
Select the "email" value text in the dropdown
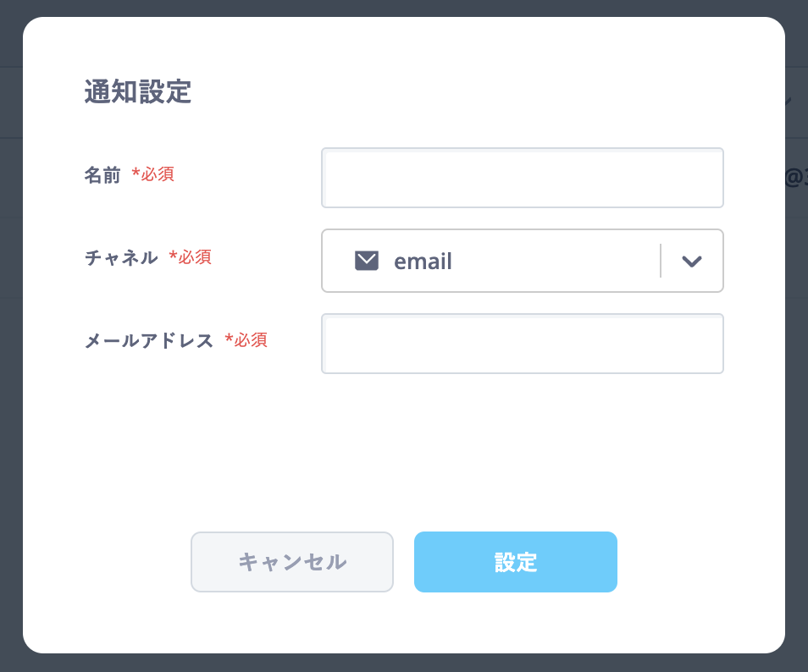423,261
